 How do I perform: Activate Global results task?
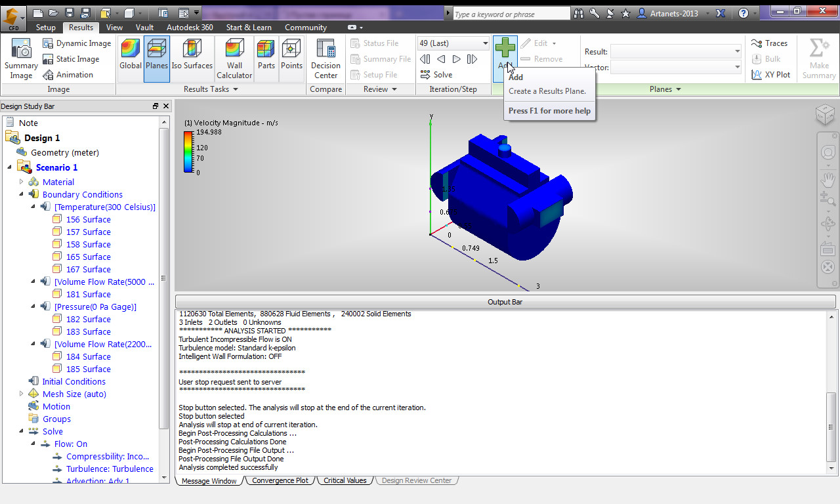point(131,58)
